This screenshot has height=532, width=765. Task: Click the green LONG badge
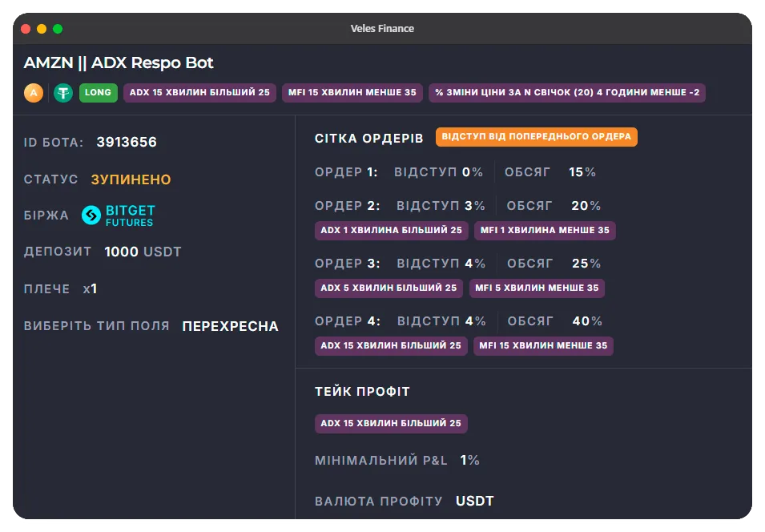[98, 93]
